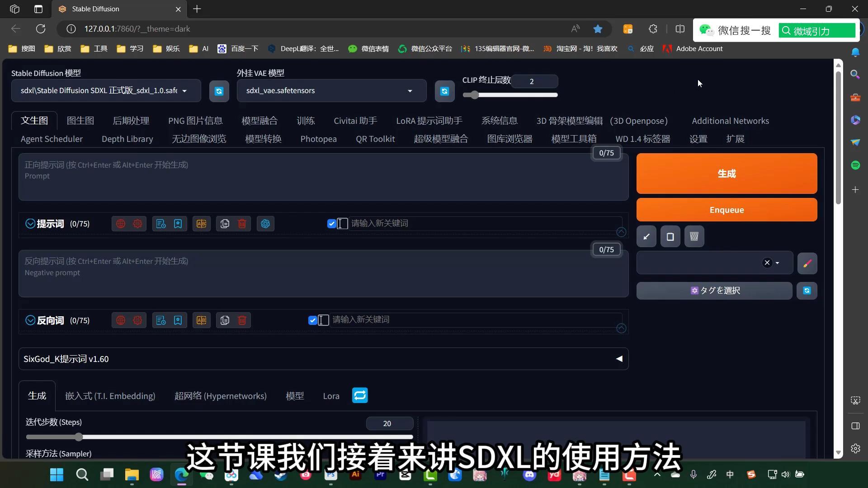Open the PNG 图片信息 tab
Screen dimensions: 868x488
pyautogui.click(x=195, y=121)
